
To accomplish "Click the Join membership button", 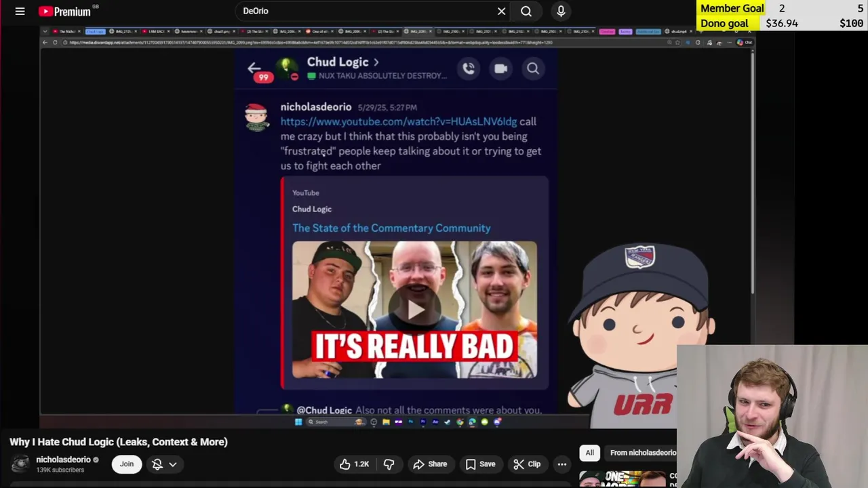I will click(127, 464).
